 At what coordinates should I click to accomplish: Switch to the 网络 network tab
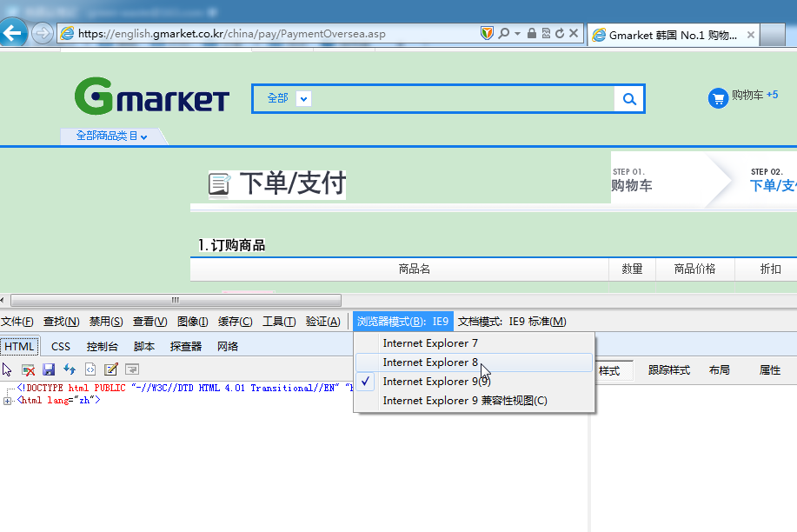click(x=227, y=347)
